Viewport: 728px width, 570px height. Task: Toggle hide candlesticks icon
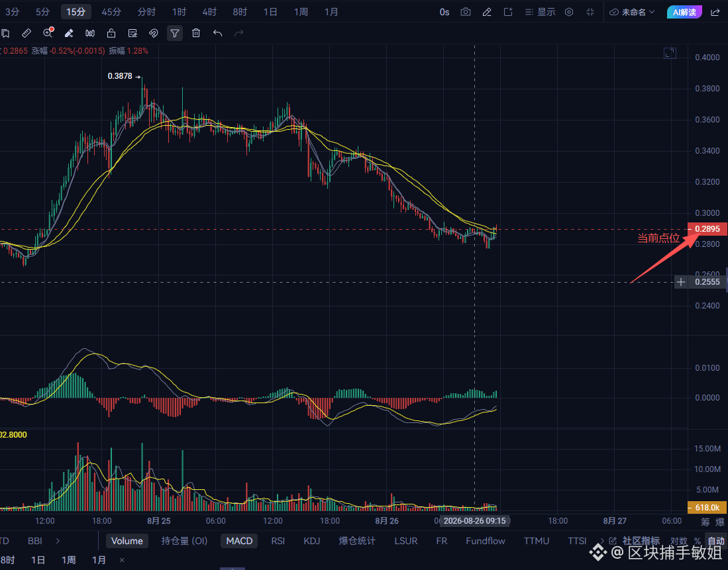(90, 33)
